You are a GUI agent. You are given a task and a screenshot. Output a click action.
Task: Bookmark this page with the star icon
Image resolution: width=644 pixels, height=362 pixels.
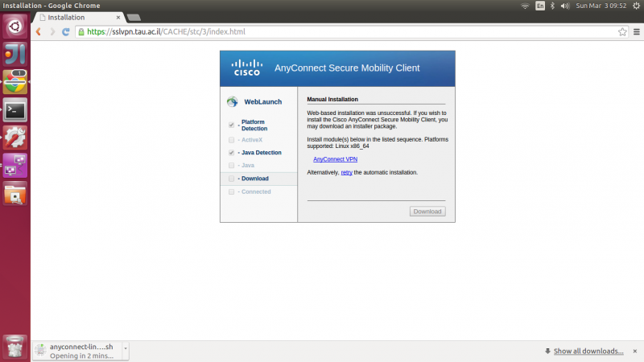pos(622,32)
